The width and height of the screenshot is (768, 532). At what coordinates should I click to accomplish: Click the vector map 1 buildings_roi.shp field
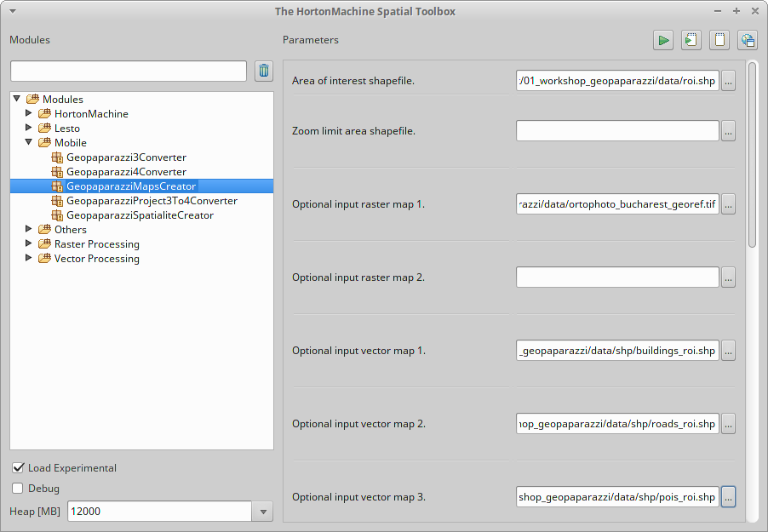pos(617,351)
